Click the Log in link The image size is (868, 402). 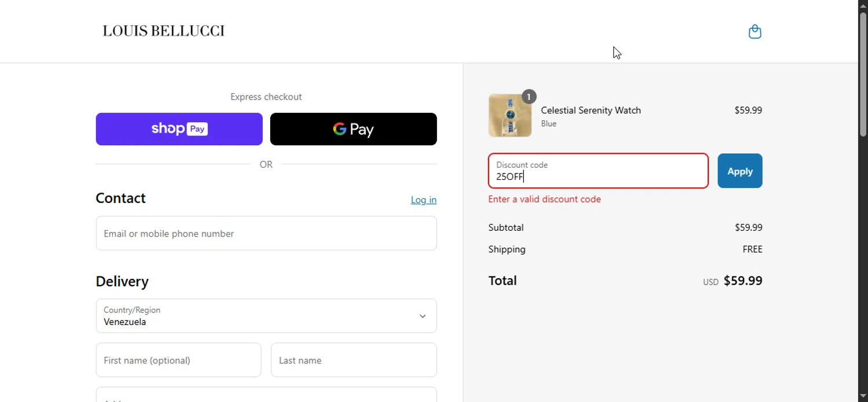tap(424, 200)
